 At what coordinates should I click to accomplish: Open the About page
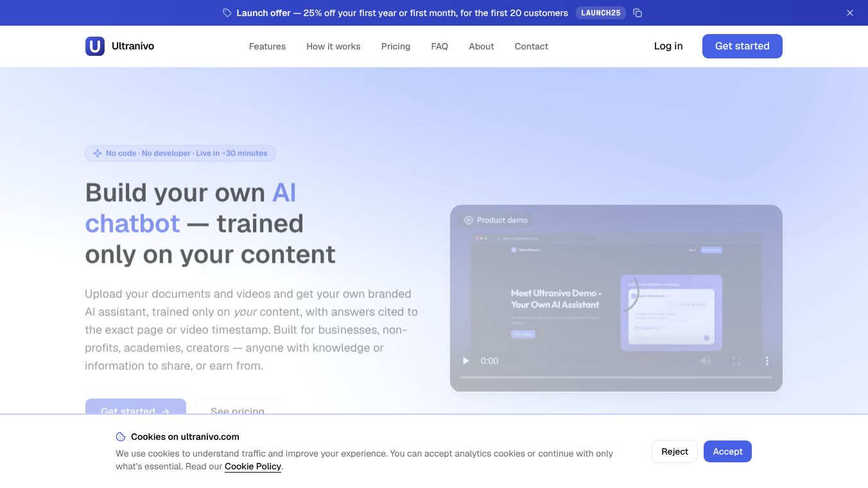coord(482,46)
